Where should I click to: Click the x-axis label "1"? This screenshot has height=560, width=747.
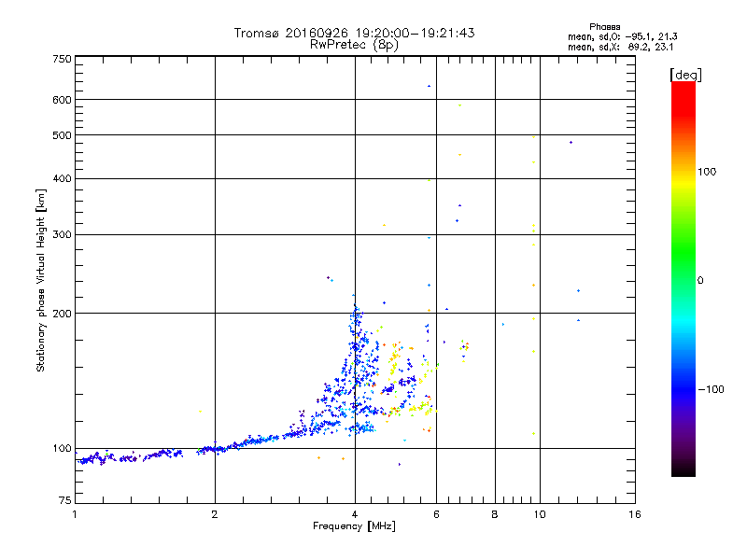click(75, 514)
